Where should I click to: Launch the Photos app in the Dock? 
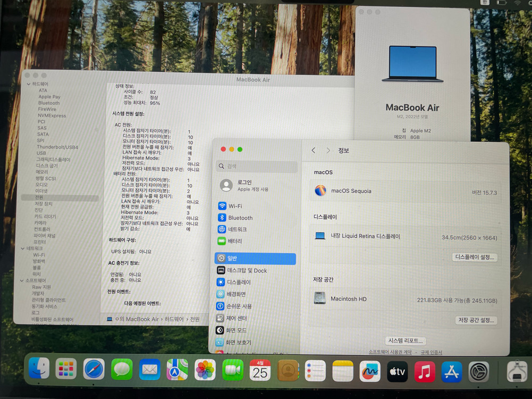[x=205, y=370]
